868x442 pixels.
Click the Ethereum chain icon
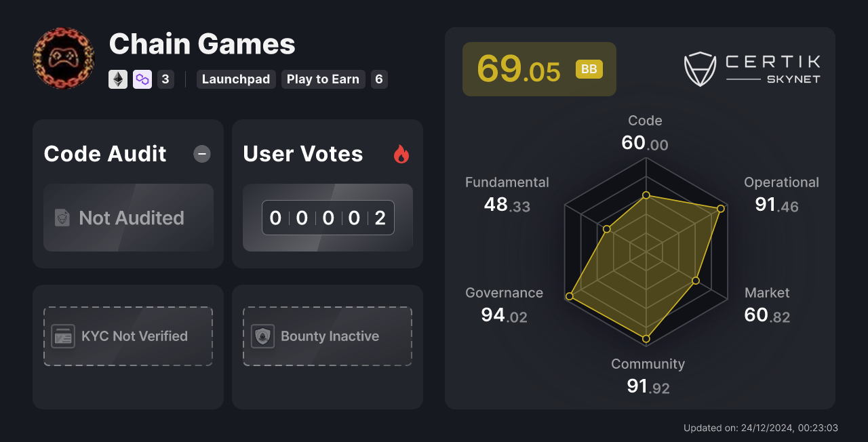[117, 79]
